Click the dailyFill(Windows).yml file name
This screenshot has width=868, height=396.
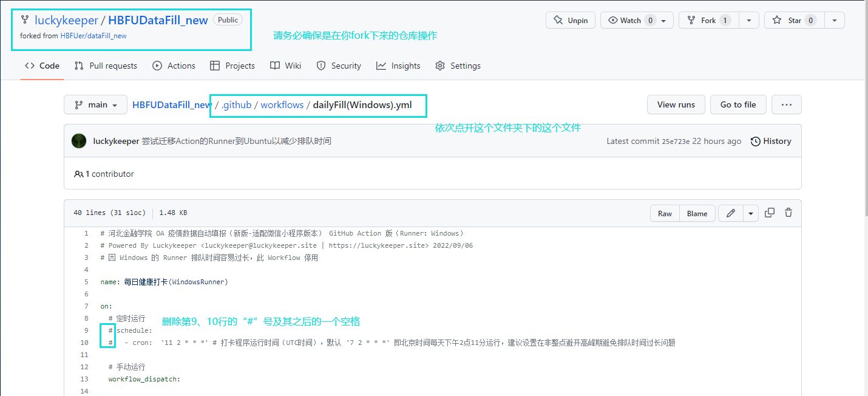(x=362, y=104)
